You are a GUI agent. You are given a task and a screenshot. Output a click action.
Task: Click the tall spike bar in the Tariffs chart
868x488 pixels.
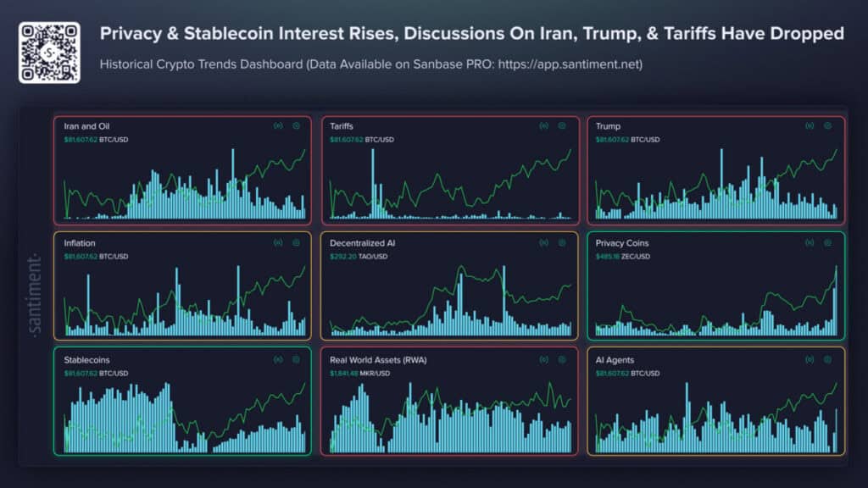click(373, 184)
